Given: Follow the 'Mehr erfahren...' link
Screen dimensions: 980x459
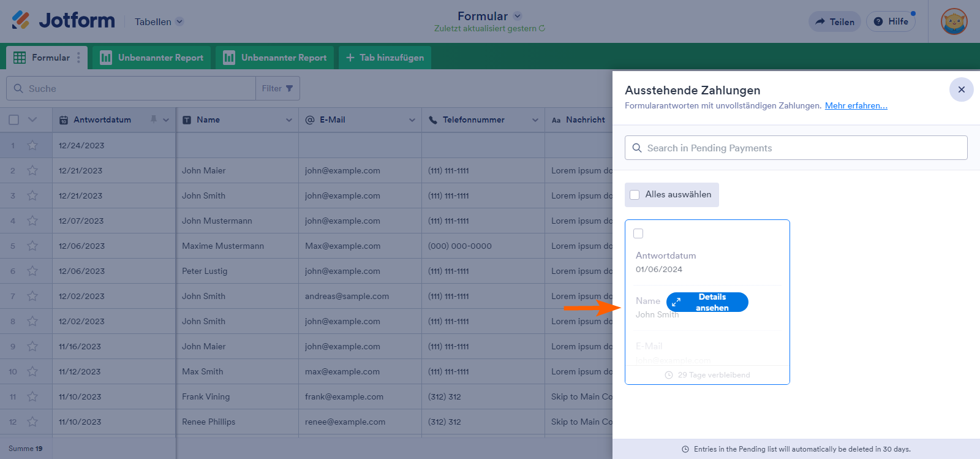Looking at the screenshot, I should pos(856,105).
